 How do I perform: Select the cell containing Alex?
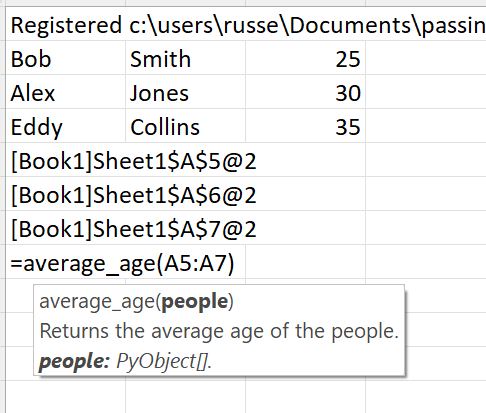[x=66, y=92]
